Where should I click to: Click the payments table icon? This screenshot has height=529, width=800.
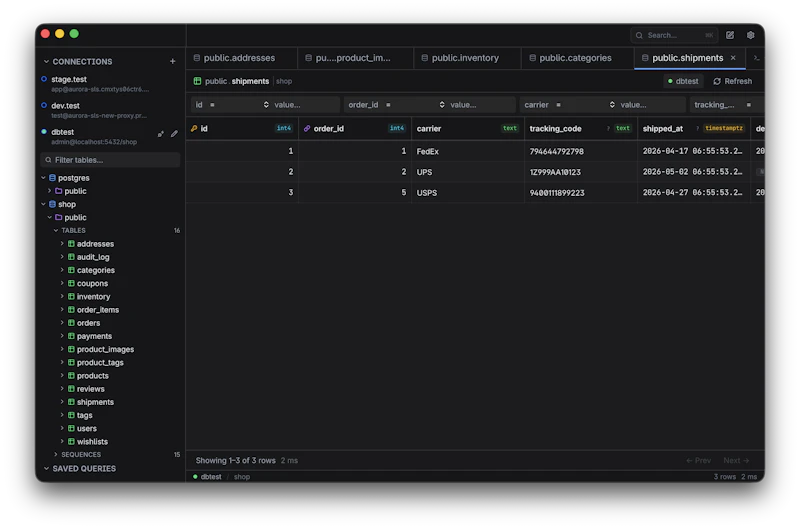point(71,336)
